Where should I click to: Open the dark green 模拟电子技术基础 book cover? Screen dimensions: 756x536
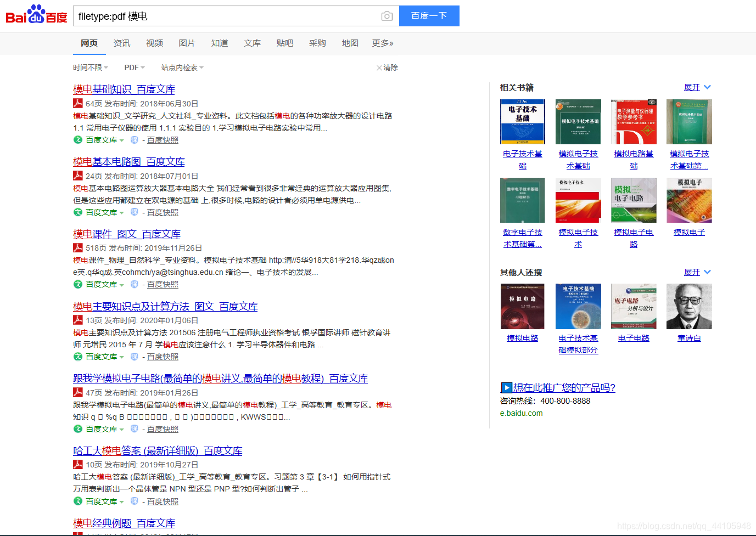tap(578, 122)
